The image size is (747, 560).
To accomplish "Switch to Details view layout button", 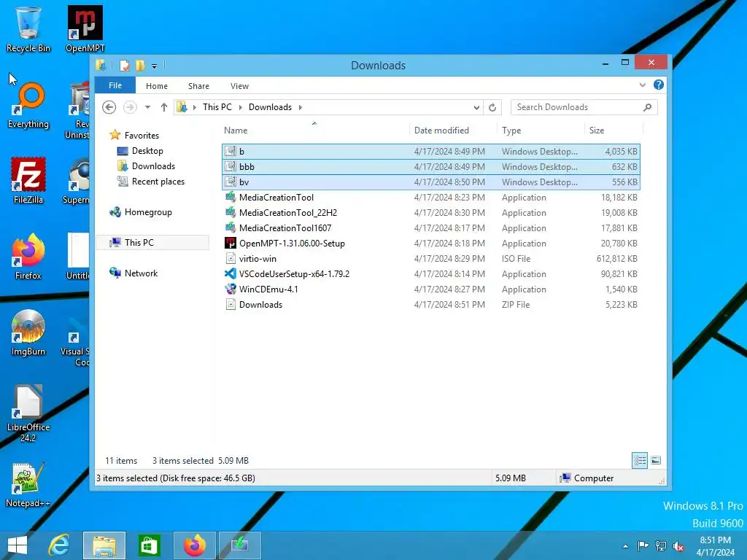I will [640, 461].
